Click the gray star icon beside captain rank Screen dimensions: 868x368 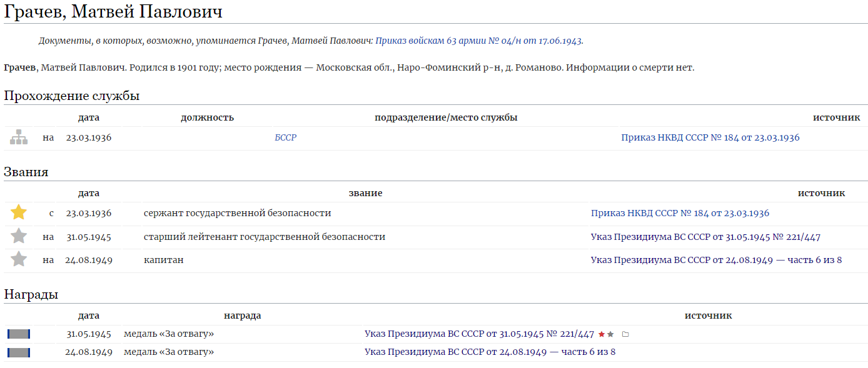[19, 260]
